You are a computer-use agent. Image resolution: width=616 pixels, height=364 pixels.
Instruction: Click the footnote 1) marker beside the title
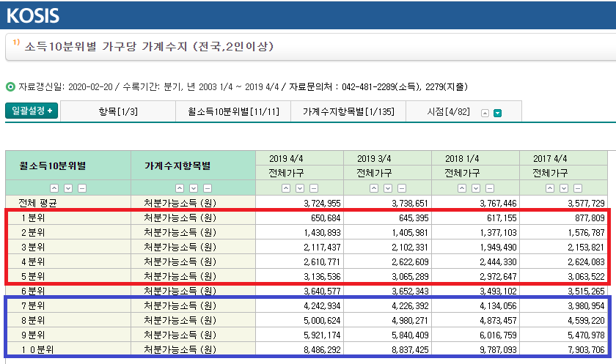16,42
